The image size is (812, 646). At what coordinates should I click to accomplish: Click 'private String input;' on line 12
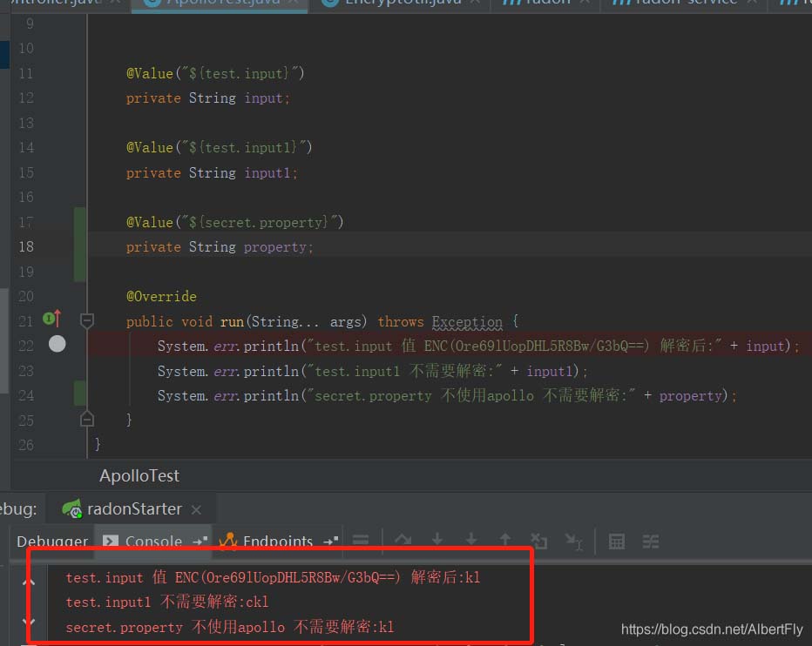coord(208,98)
